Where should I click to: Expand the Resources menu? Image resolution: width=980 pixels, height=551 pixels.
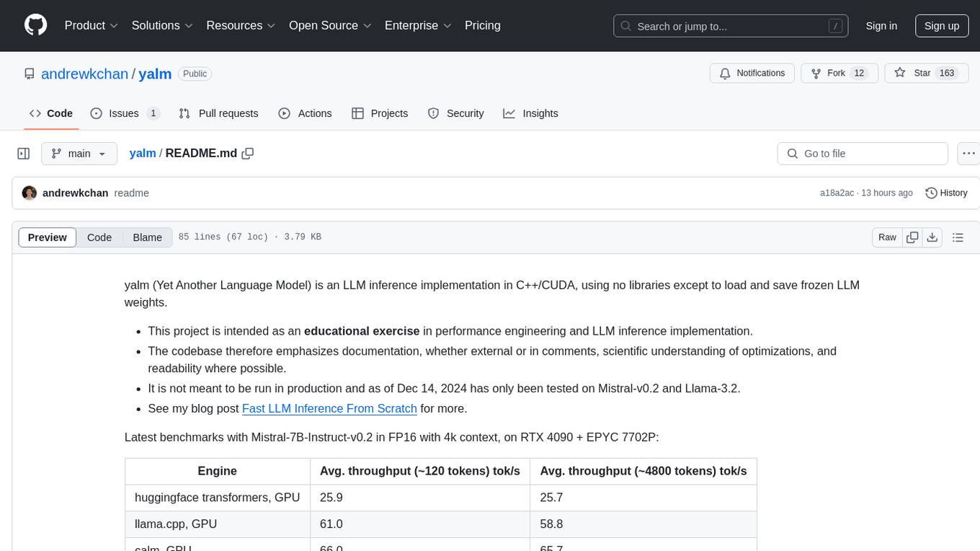click(241, 25)
